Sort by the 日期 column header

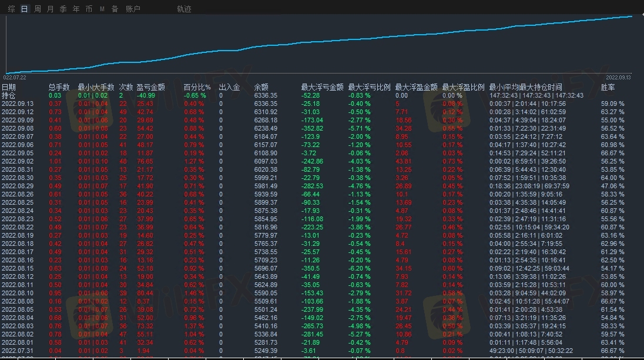(x=9, y=87)
